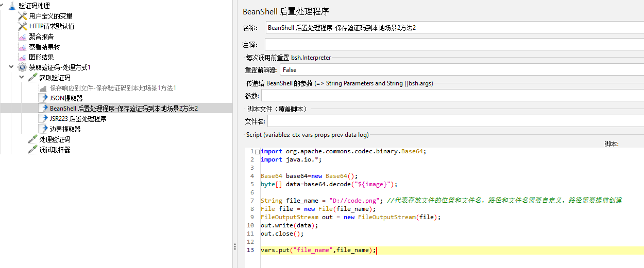Click the 聚合报告 listener icon
This screenshot has width=644, height=268.
tap(22, 37)
